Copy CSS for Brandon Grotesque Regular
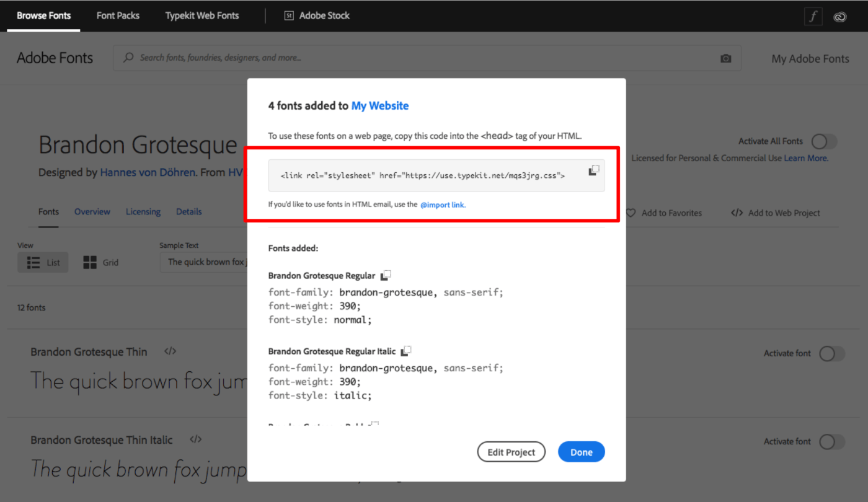The height and width of the screenshot is (502, 868). pos(386,275)
